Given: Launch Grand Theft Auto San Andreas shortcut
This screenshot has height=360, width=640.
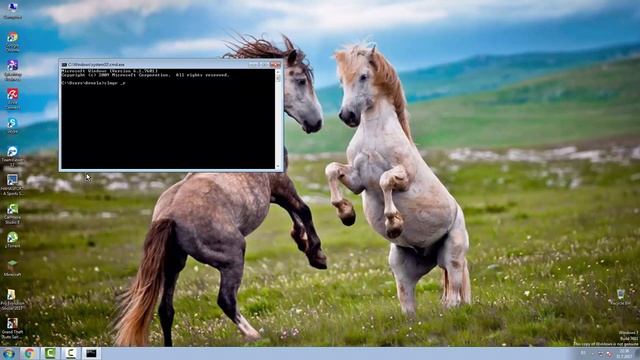Looking at the screenshot, I should pos(13,327).
